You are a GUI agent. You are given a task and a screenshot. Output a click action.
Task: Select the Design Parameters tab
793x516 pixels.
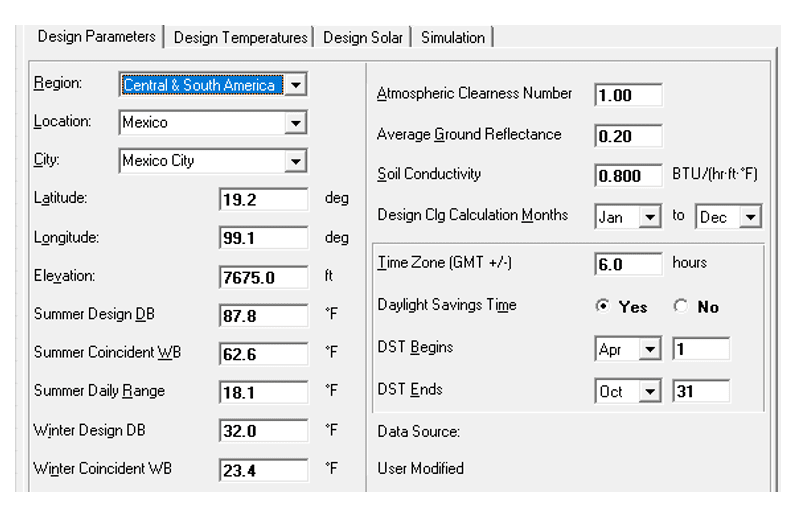[x=96, y=37]
